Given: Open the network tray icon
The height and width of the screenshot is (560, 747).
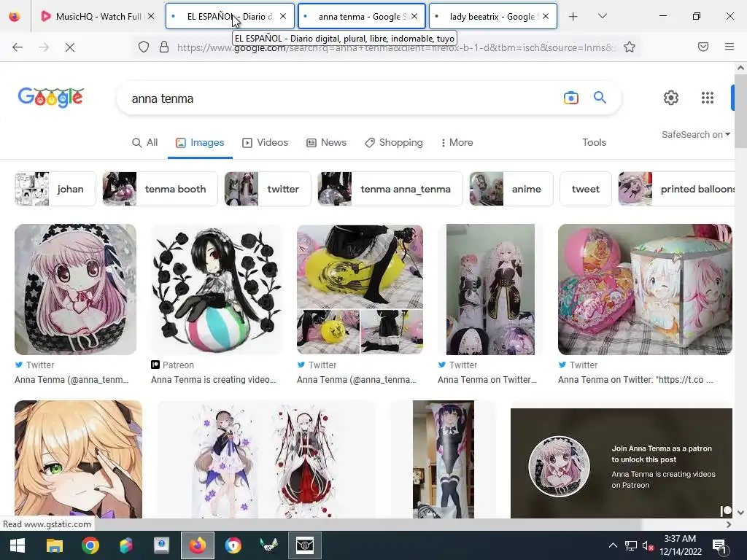Looking at the screenshot, I should pos(631,545).
